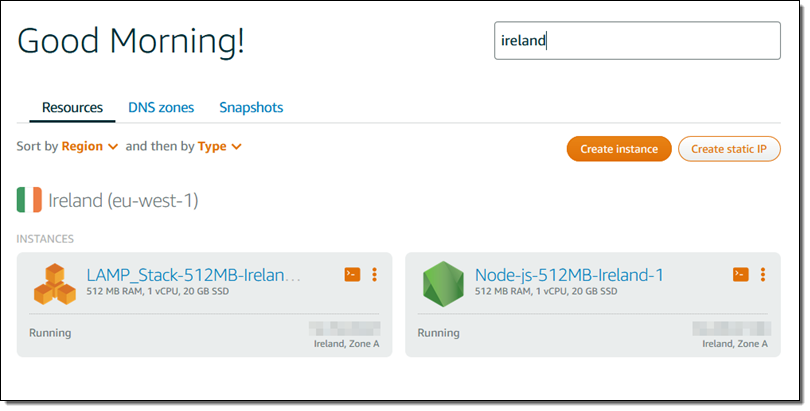Screen dimensions: 810x411
Task: Open the LAMP_Stack-512MB-Ireland instance link
Action: (x=193, y=275)
